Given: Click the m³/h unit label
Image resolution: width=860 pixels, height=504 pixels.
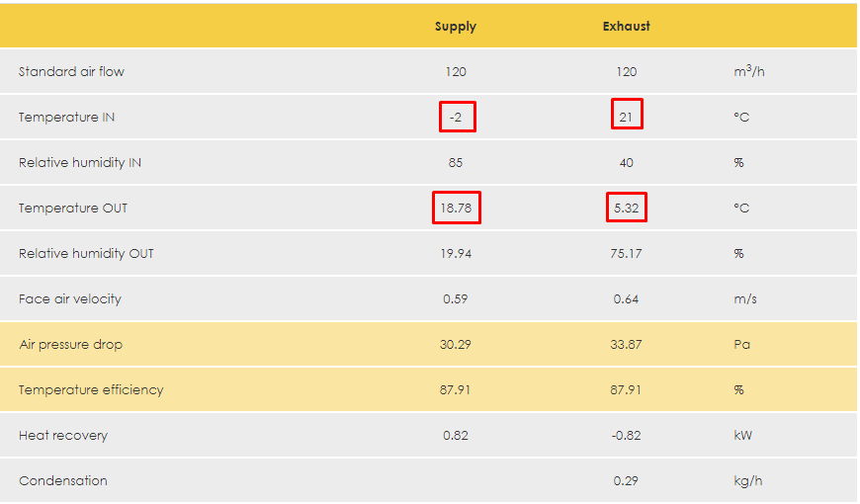Looking at the screenshot, I should 748,72.
